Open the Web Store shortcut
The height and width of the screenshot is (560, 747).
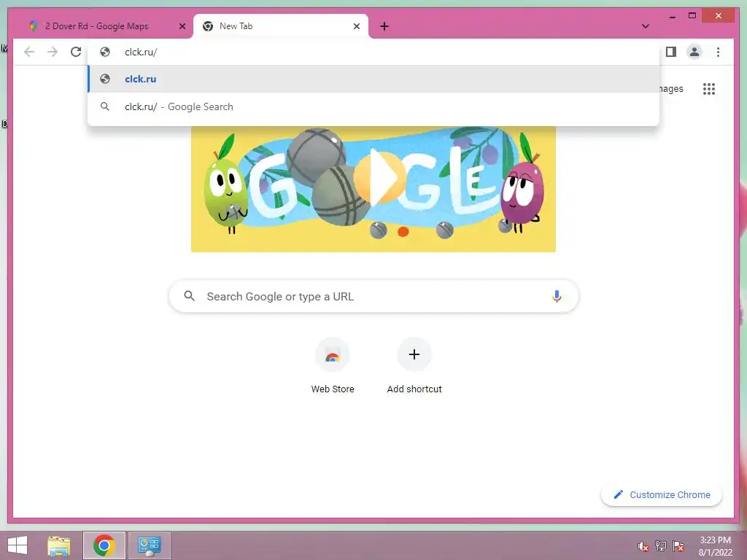(333, 366)
